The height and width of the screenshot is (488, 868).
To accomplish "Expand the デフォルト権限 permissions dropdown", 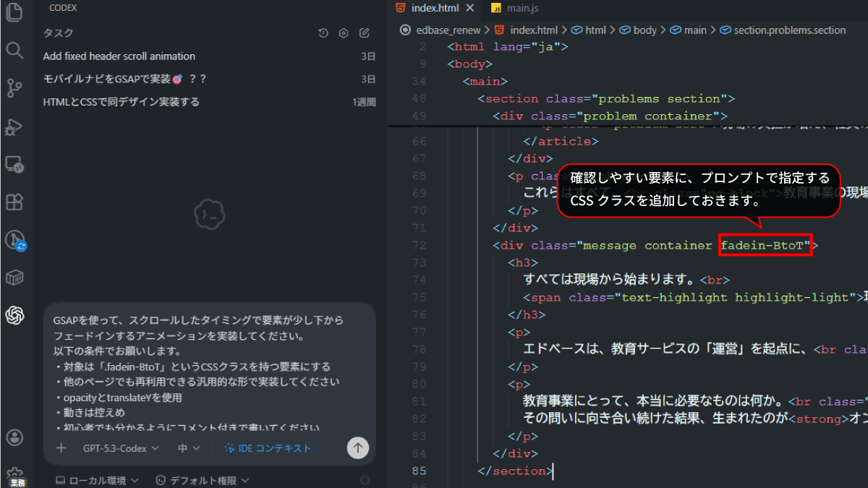I will coord(203,480).
